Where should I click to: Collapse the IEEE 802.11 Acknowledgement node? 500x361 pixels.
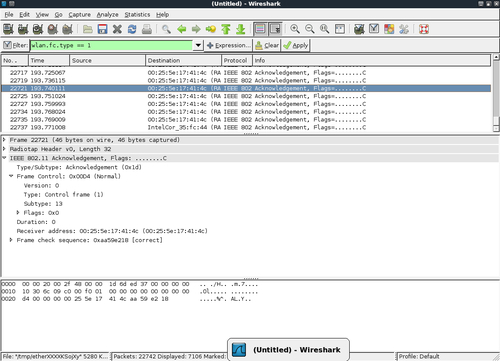point(5,158)
